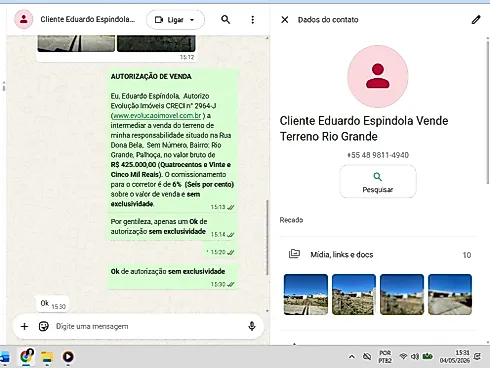Open the large contact profile picture
This screenshot has height=368, width=490.
378,76
